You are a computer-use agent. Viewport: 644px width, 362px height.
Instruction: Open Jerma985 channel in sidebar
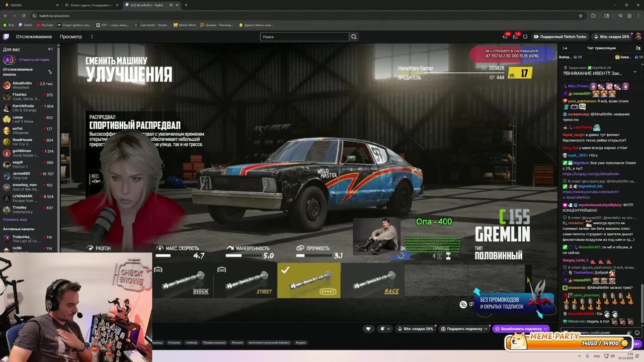tap(28, 175)
